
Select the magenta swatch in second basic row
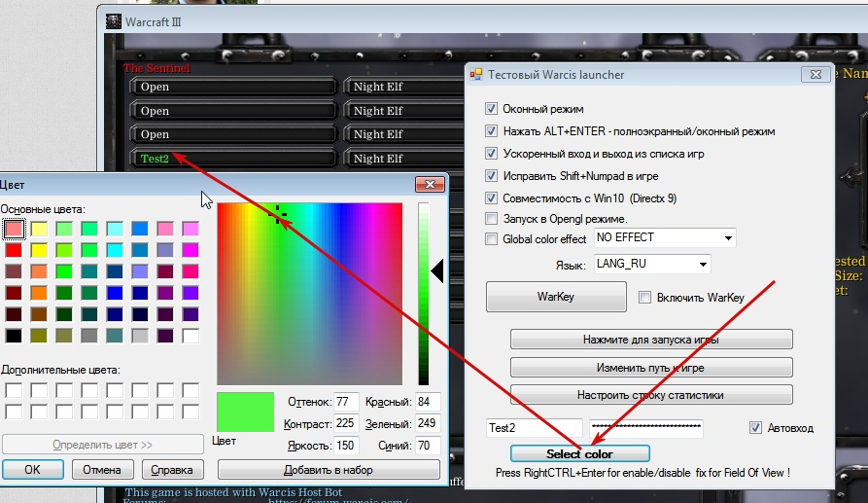191,250
